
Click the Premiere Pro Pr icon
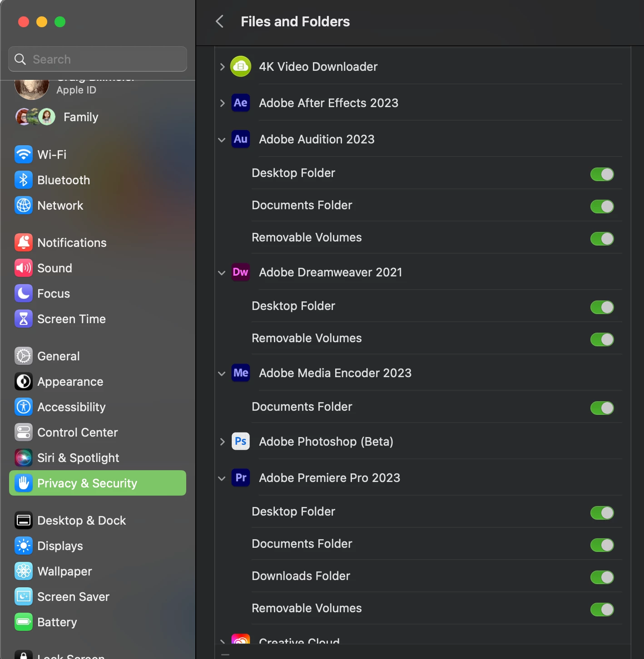pos(241,477)
